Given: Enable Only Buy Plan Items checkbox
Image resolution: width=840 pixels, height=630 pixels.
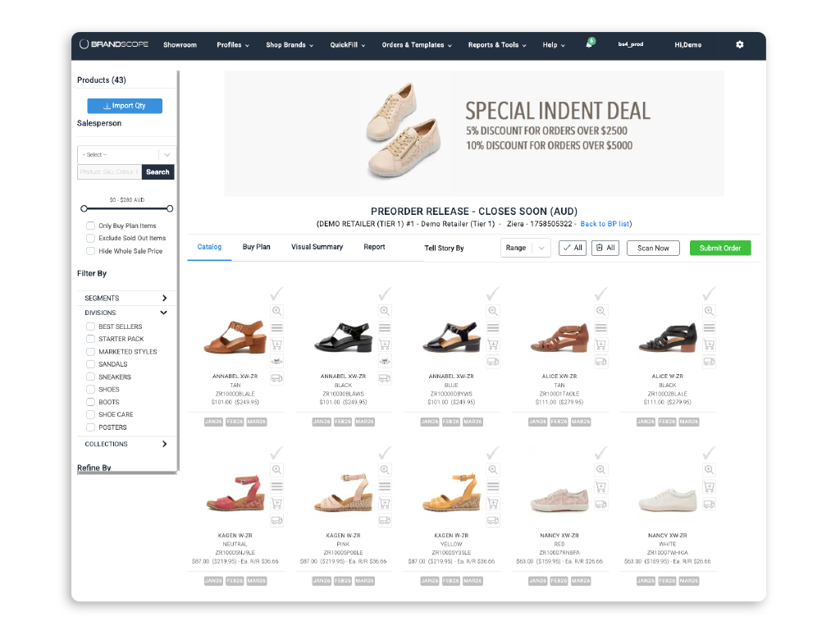Looking at the screenshot, I should [x=90, y=226].
